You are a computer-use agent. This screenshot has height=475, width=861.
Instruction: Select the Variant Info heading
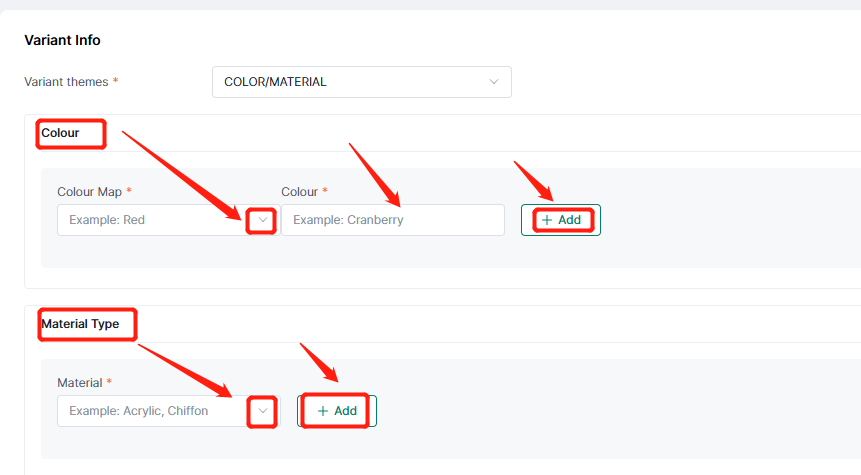point(62,40)
